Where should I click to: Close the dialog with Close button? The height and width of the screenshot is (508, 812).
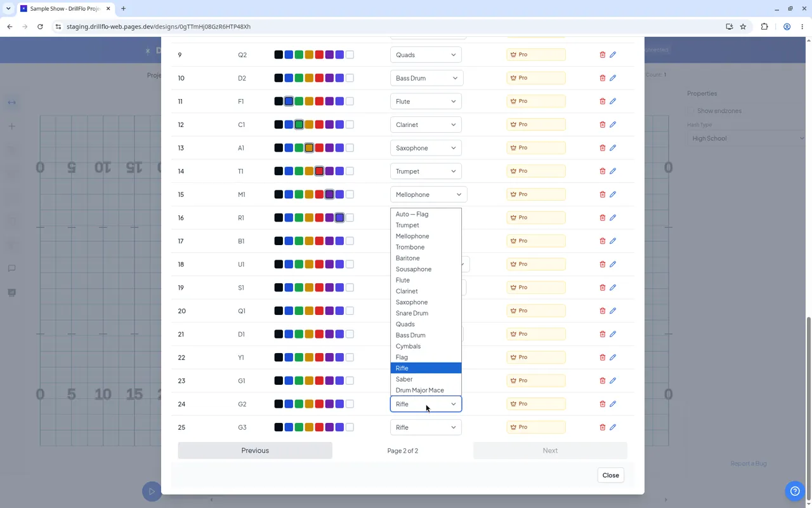611,475
